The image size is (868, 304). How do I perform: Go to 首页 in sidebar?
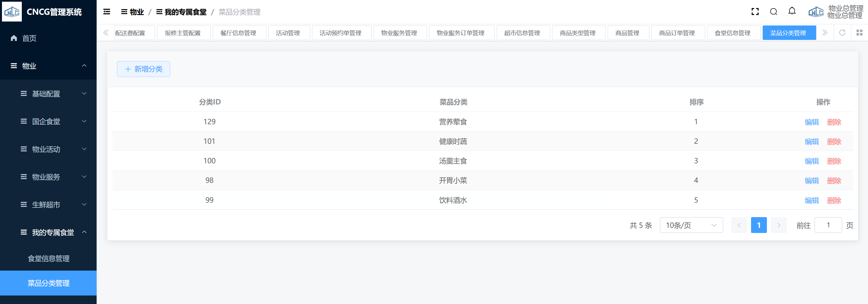29,38
